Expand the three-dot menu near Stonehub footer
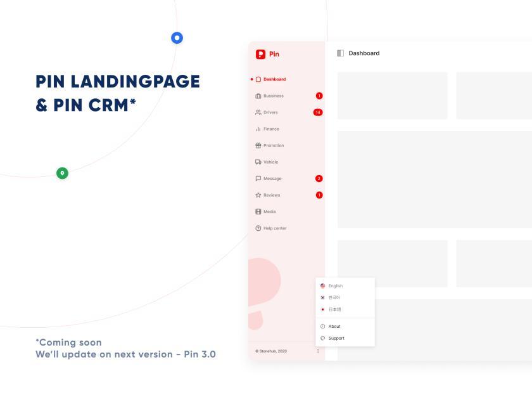 point(318,351)
